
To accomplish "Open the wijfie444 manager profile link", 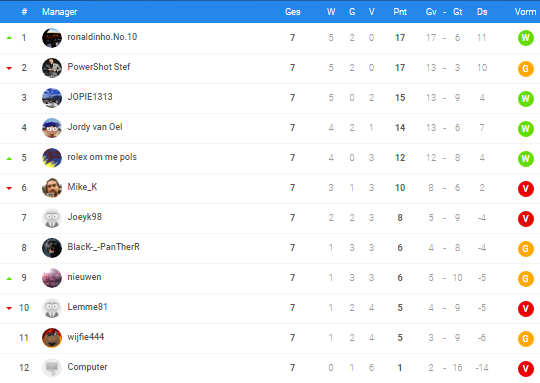I will [86, 337].
